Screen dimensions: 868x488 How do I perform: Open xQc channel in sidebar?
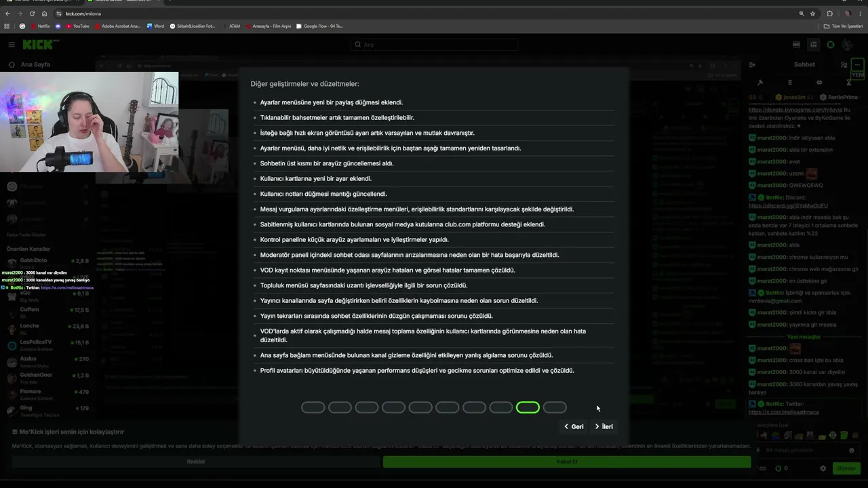47,296
